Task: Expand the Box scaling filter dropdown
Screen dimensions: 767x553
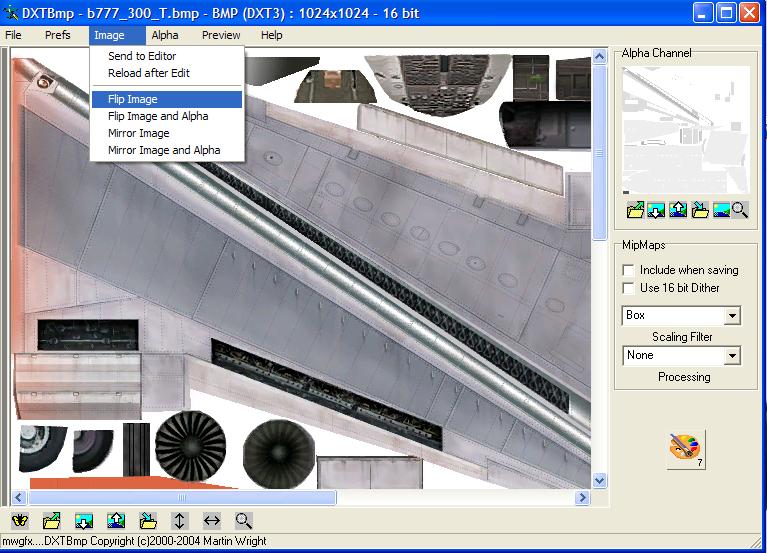Action: (733, 316)
